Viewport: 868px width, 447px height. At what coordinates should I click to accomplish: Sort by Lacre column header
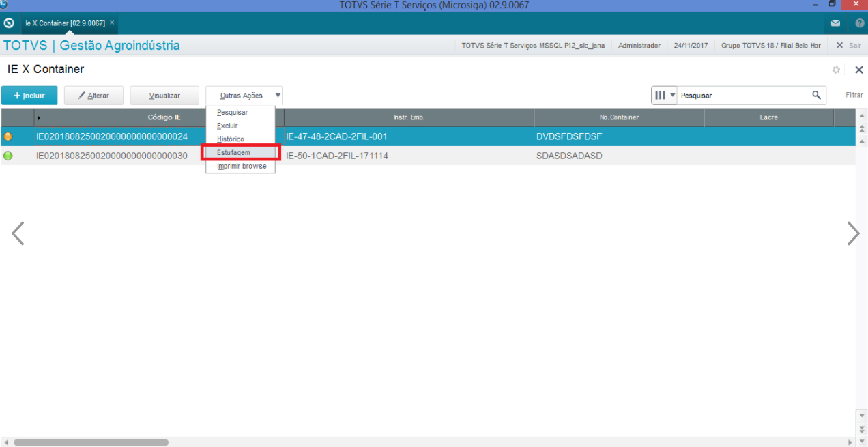click(768, 117)
